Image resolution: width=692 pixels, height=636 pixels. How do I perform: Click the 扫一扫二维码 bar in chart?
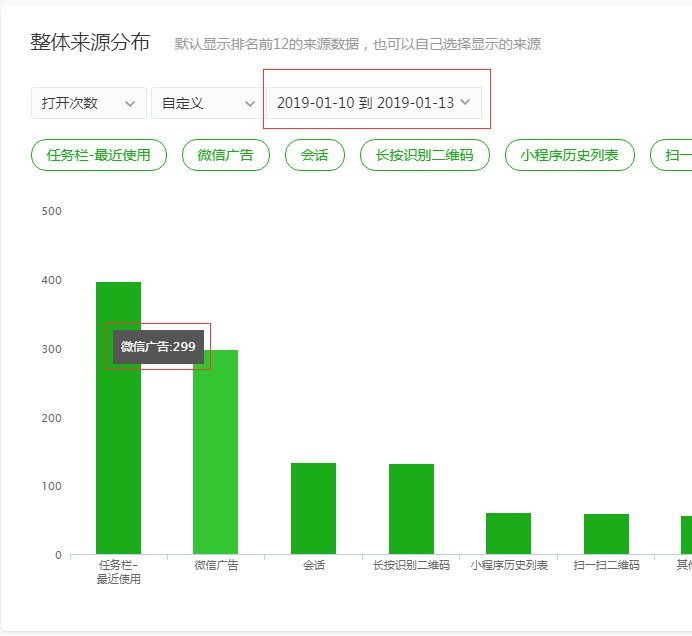606,534
